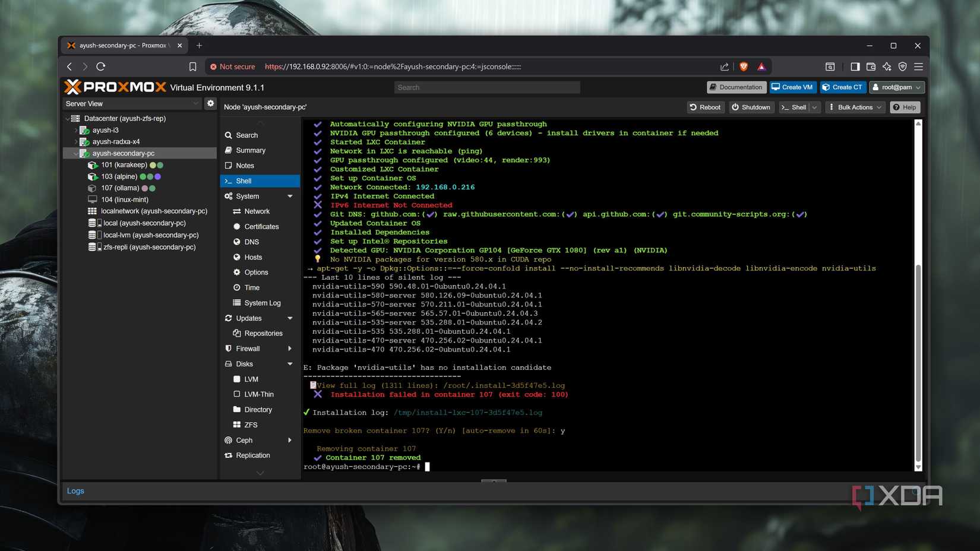The width and height of the screenshot is (980, 551).
Task: Expand the Firewall submenu arrow
Action: (290, 349)
